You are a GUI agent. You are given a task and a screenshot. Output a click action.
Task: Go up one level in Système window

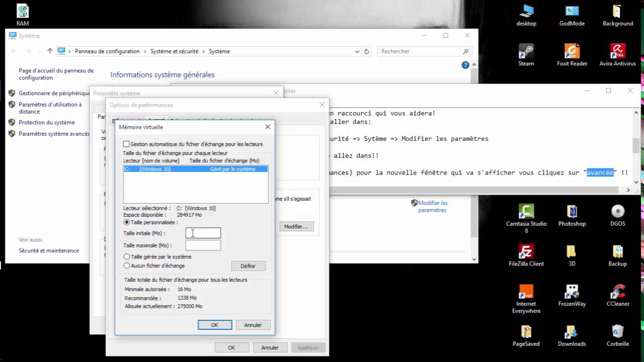50,51
